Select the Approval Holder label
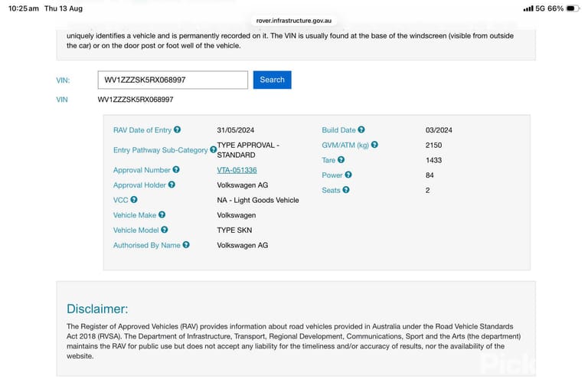The width and height of the screenshot is (588, 386). (139, 185)
